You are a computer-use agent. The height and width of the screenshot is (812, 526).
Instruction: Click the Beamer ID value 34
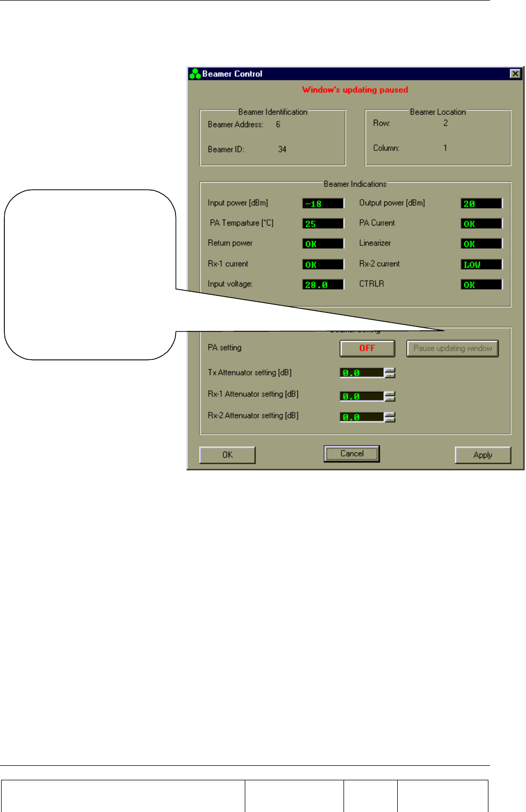(282, 149)
